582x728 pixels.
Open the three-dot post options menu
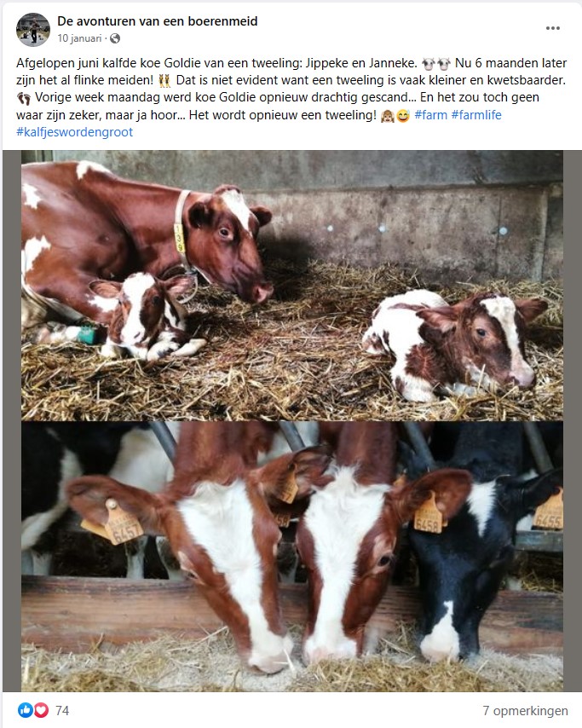tap(552, 28)
